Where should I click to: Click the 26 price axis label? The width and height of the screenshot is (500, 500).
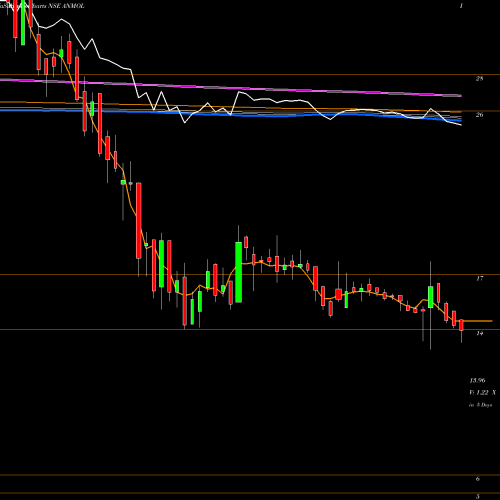[x=479, y=115]
